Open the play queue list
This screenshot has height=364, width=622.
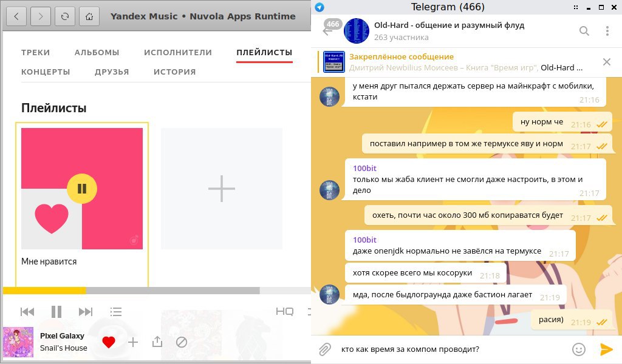[x=116, y=312]
